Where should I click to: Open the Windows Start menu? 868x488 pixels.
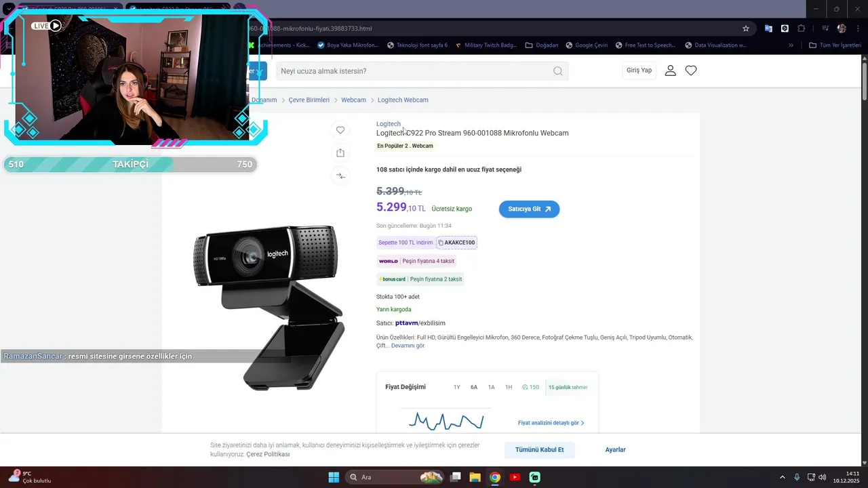point(334,477)
